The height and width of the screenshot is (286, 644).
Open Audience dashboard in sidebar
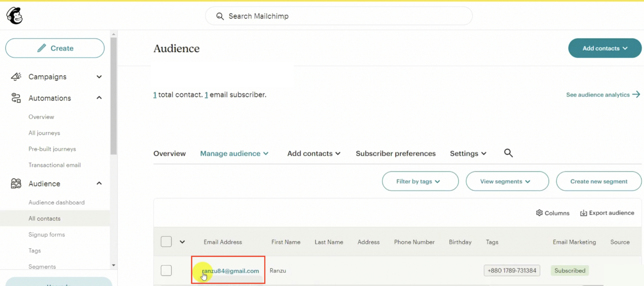pyautogui.click(x=57, y=202)
